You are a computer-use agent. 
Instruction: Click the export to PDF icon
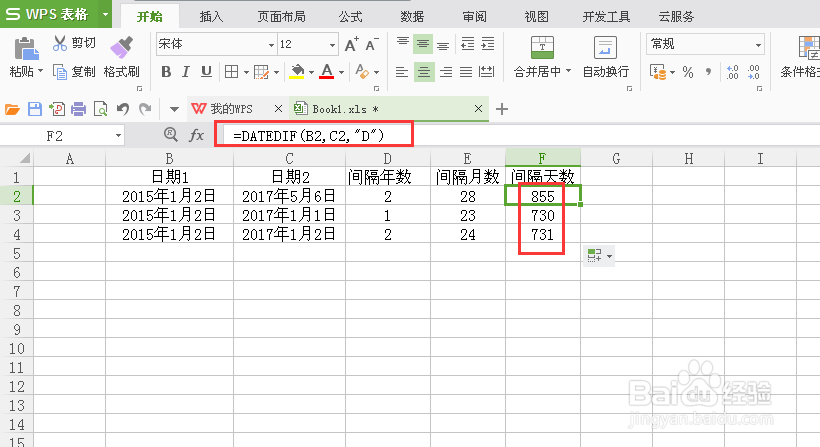coord(56,109)
